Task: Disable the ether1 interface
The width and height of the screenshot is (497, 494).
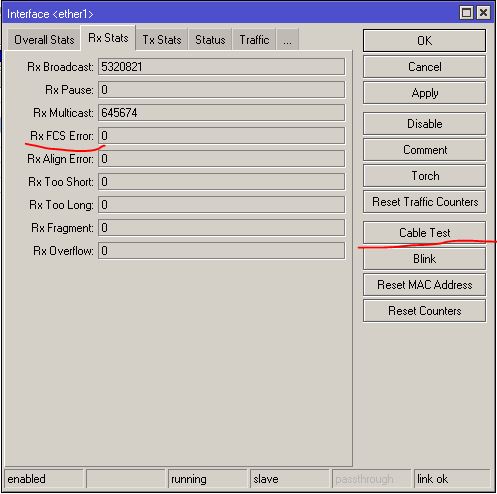Action: click(x=424, y=124)
